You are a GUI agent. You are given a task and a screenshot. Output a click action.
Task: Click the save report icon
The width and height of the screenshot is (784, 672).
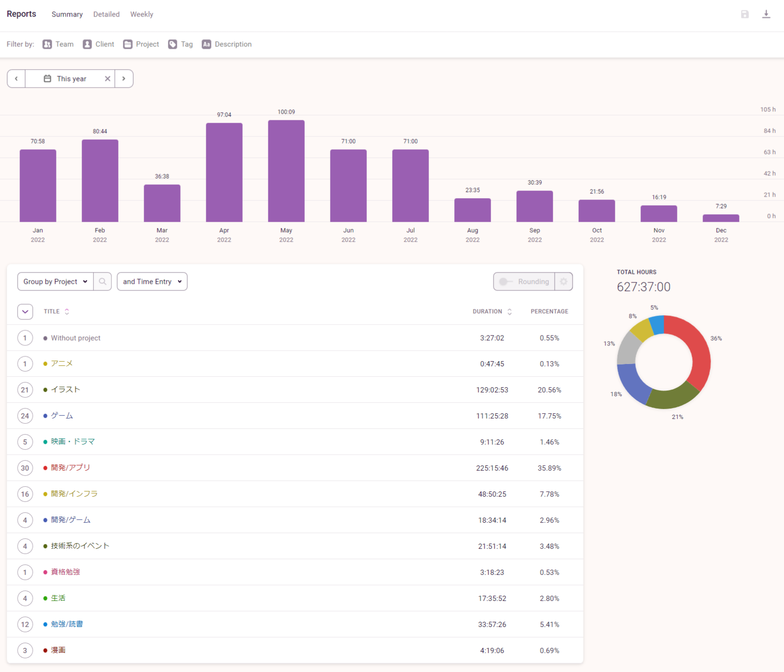tap(745, 14)
